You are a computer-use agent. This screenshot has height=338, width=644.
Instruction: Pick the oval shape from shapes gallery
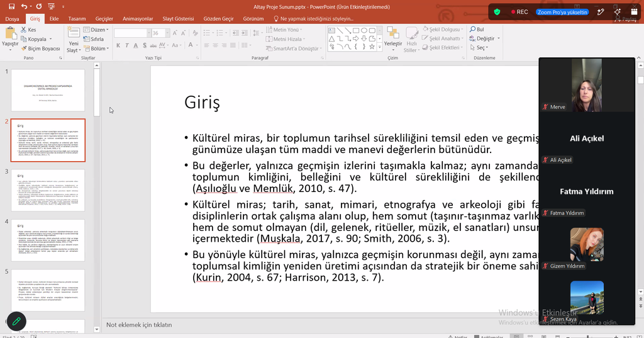[364, 30]
